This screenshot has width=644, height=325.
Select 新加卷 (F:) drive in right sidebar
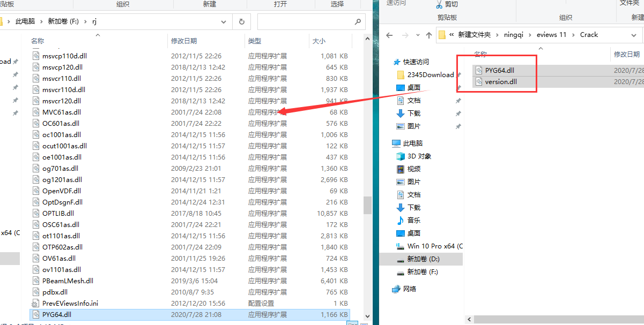pos(422,272)
